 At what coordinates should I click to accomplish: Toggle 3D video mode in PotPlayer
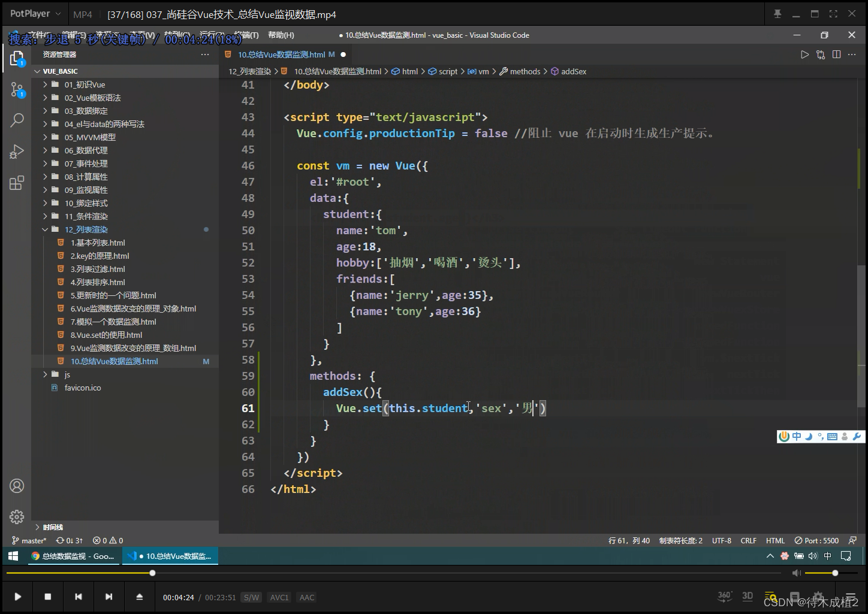[748, 596]
